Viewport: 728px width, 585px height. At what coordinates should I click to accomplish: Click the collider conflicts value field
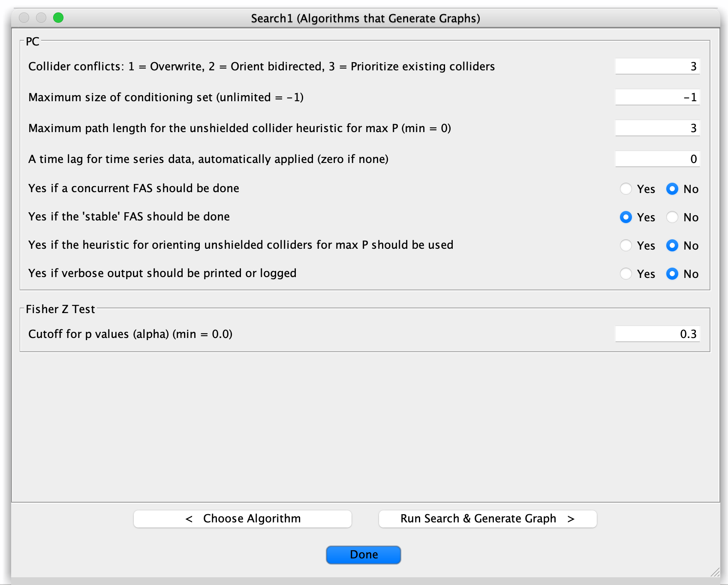coord(657,66)
